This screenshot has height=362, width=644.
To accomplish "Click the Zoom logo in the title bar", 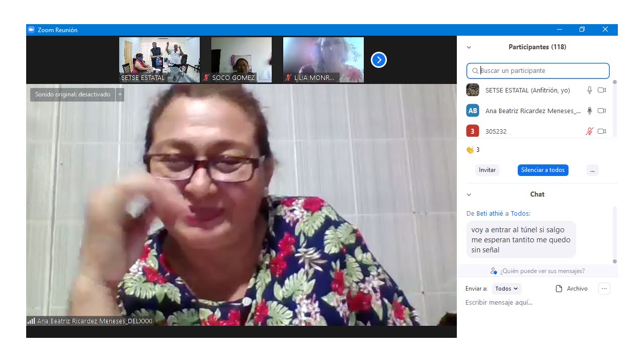I will (x=31, y=30).
